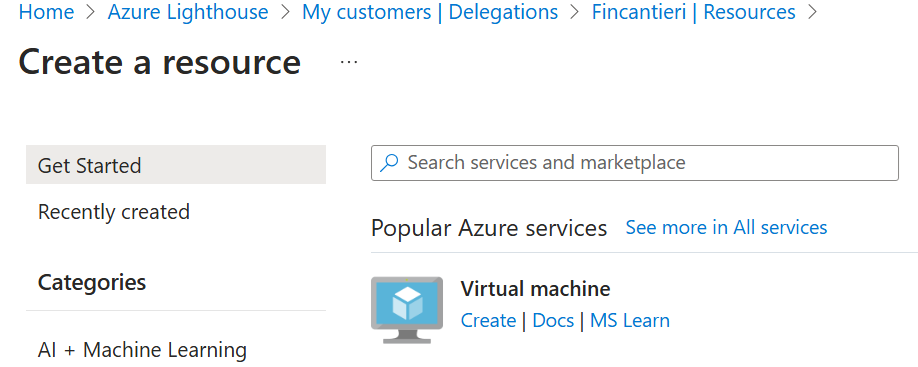This screenshot has width=918, height=367.
Task: Go to the Home breadcrumb
Action: (x=46, y=12)
